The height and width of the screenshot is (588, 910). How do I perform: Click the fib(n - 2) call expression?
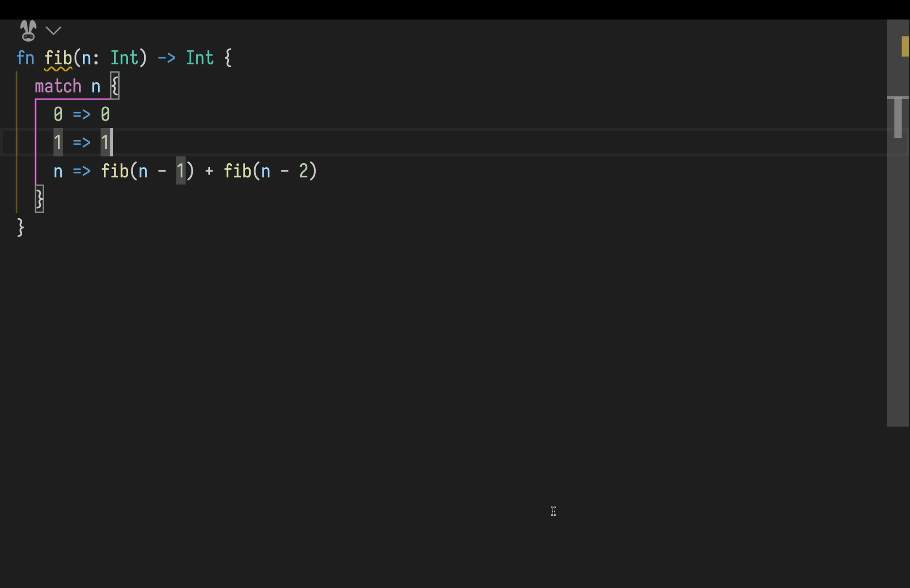270,171
